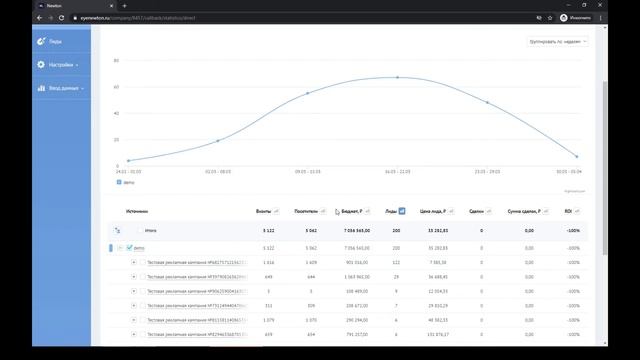Viewport: 640px width, 360px height.
Task: Expand the campaign row with 311 visits
Action: coord(133,306)
